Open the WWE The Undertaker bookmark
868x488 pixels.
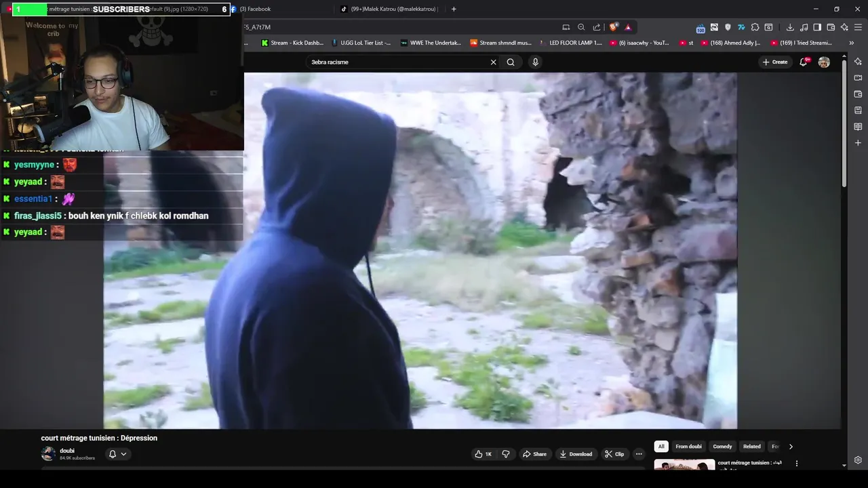click(431, 43)
